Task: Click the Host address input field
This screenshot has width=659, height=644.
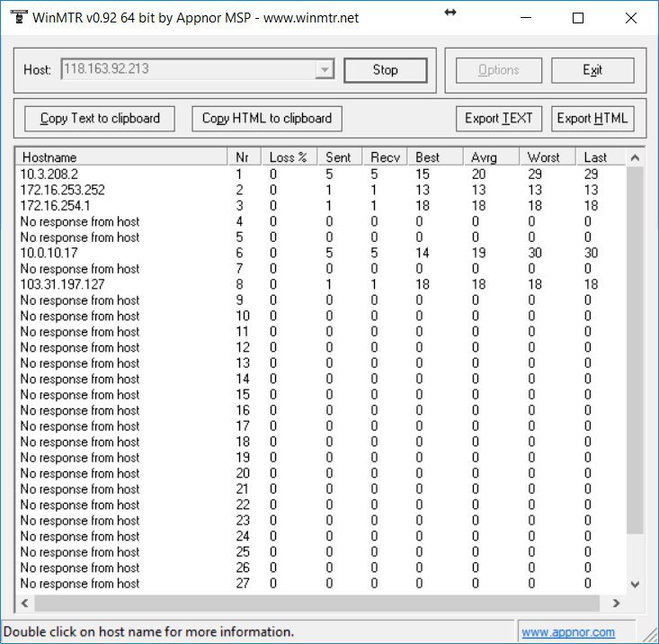Action: click(189, 69)
